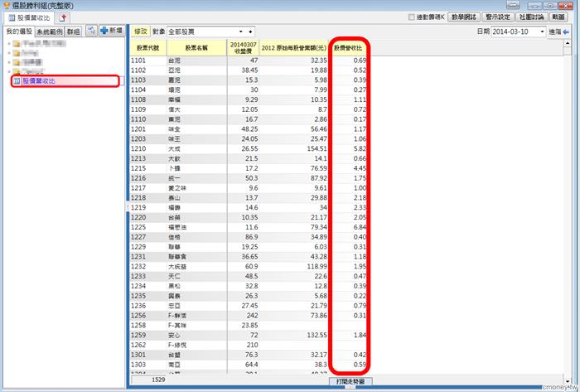Click the 修改 button

pyautogui.click(x=141, y=31)
